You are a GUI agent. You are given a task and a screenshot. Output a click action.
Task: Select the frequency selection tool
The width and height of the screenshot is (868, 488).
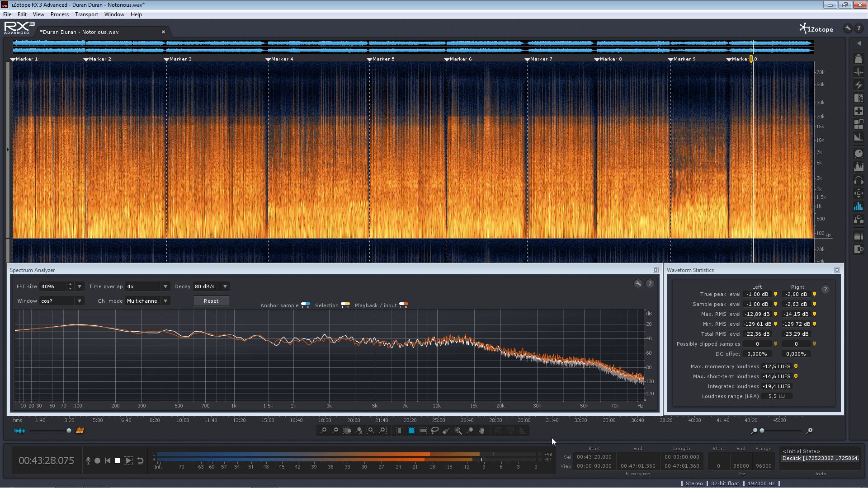pos(423,431)
